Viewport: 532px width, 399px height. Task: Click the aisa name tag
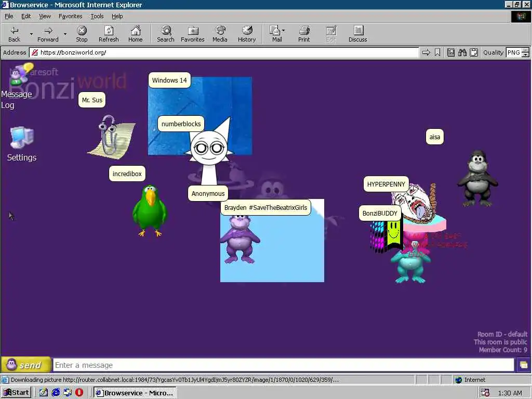point(435,137)
